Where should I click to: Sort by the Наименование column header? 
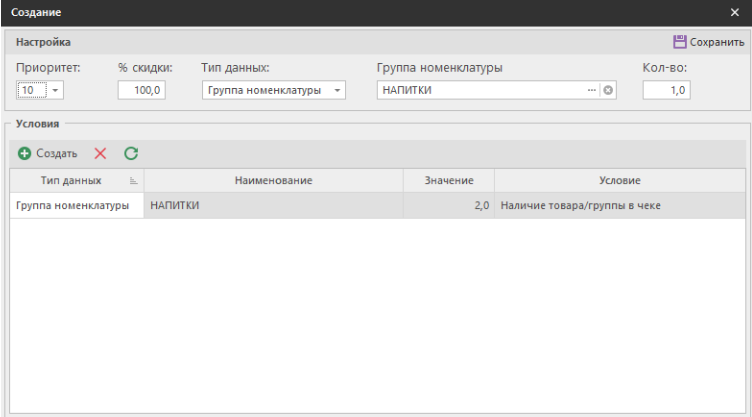[273, 180]
